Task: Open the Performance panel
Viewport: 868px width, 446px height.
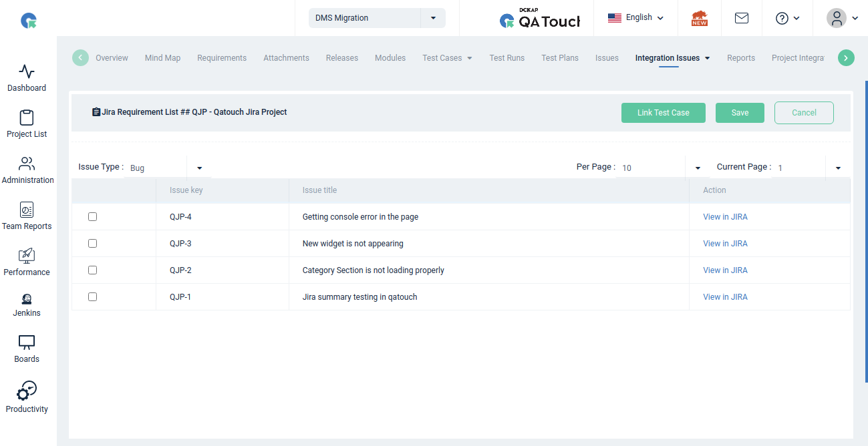Action: [27, 262]
